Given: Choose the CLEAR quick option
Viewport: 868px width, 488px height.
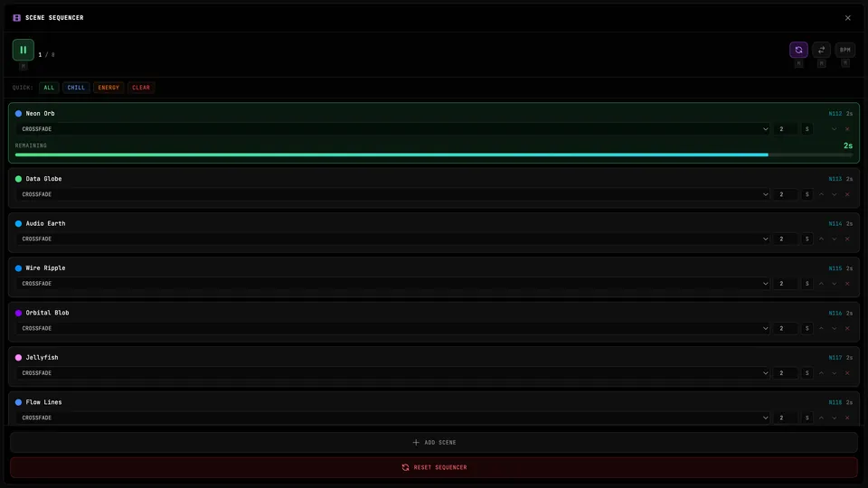Looking at the screenshot, I should point(141,88).
